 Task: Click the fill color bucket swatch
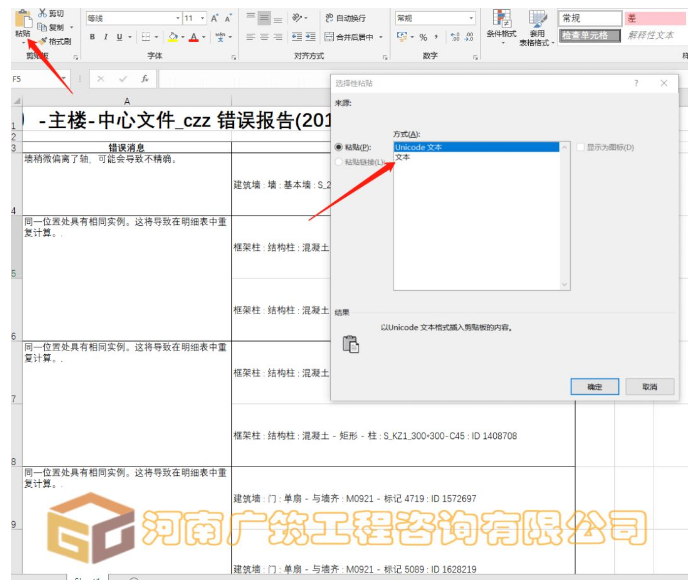coord(173,37)
